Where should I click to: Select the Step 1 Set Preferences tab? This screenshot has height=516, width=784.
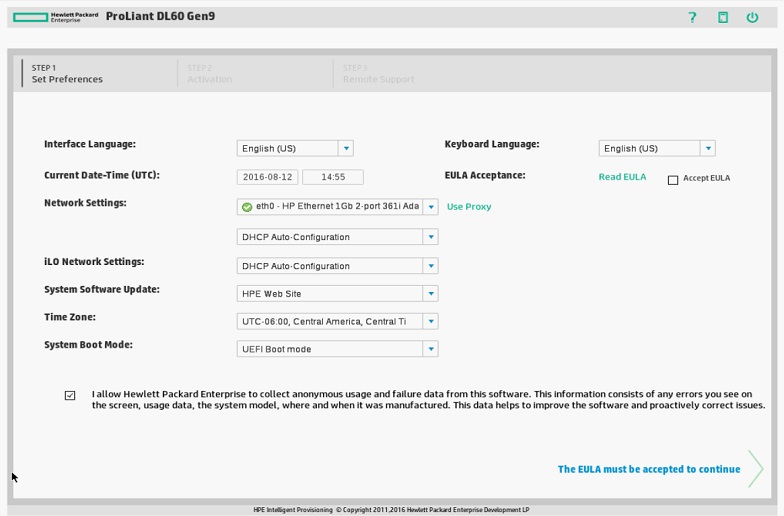tap(67, 74)
